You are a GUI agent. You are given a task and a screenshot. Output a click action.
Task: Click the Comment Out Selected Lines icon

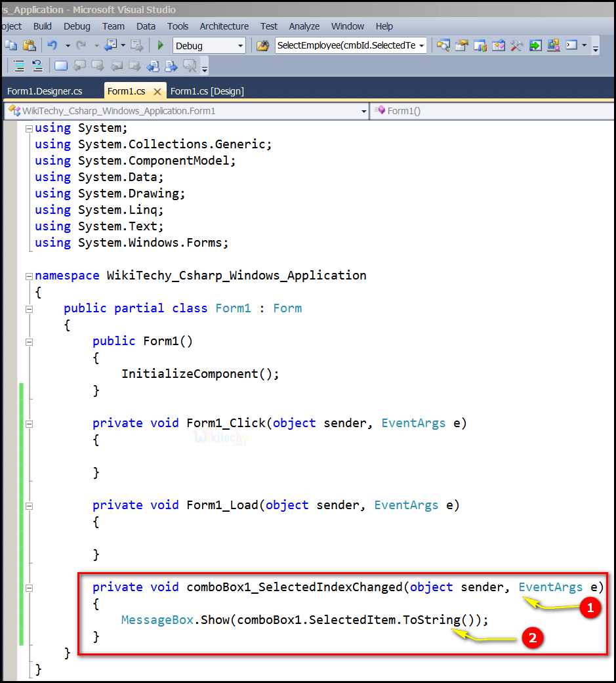[18, 66]
